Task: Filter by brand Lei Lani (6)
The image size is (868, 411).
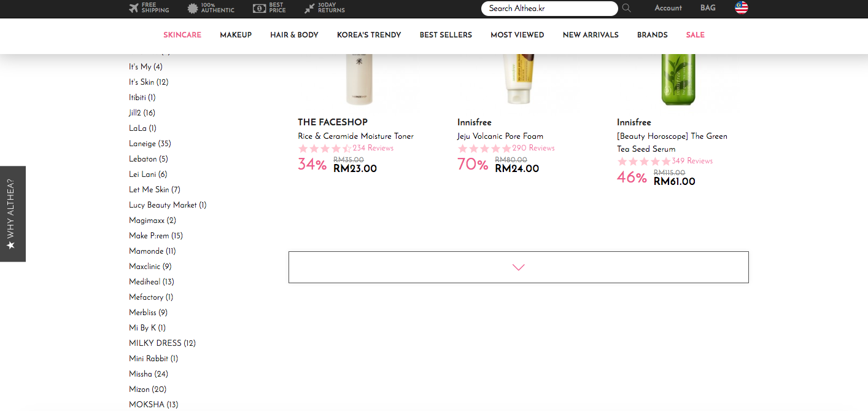Action: click(148, 174)
